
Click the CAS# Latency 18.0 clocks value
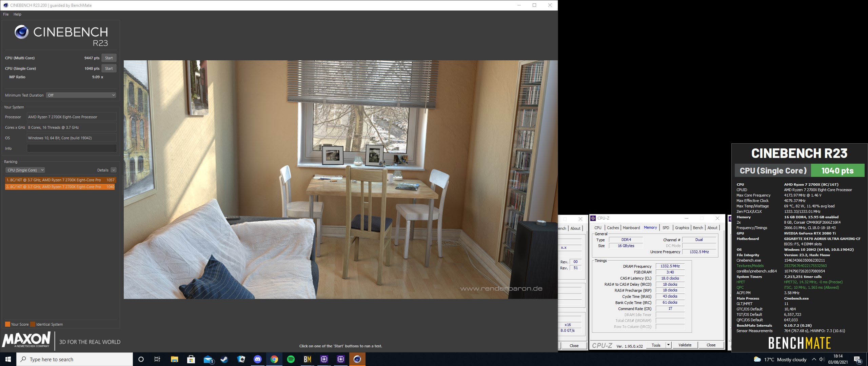(x=670, y=278)
